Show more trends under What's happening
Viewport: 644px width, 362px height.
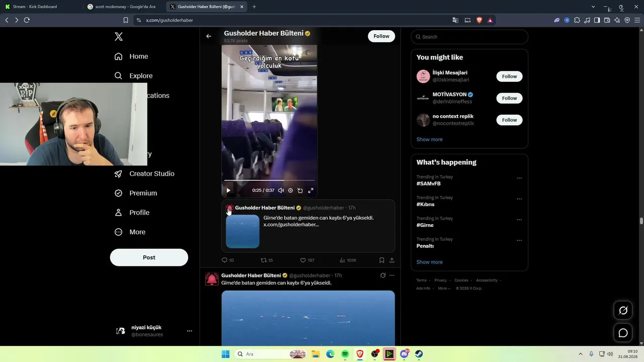430,262
